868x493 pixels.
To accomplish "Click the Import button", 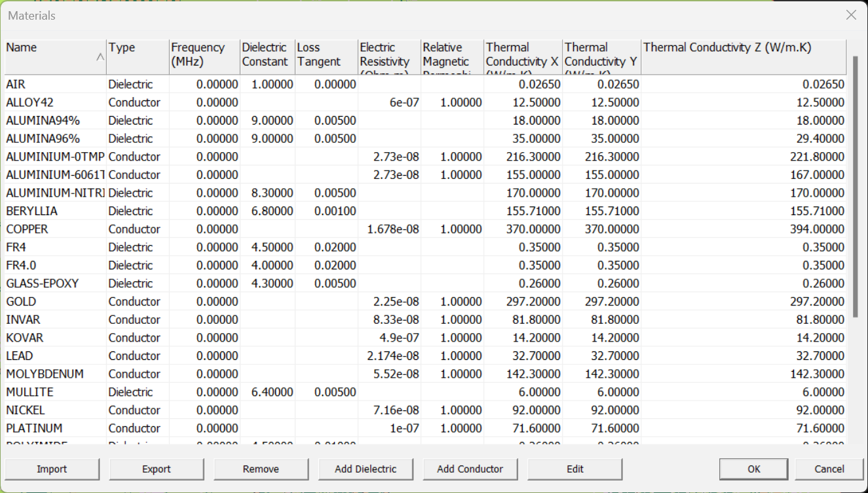I will click(x=52, y=469).
